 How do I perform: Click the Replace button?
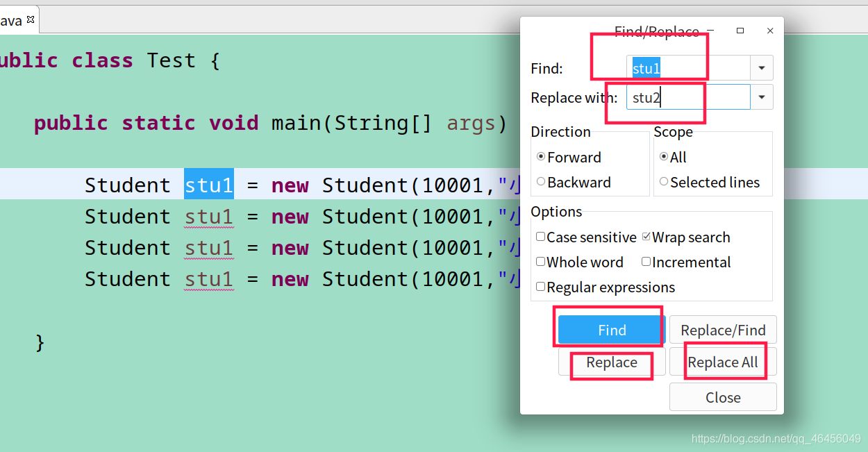point(612,362)
